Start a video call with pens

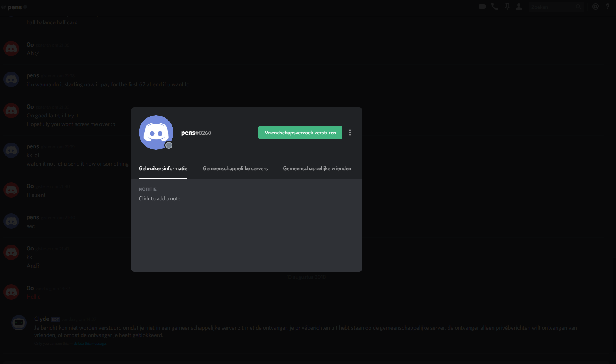[x=482, y=7]
